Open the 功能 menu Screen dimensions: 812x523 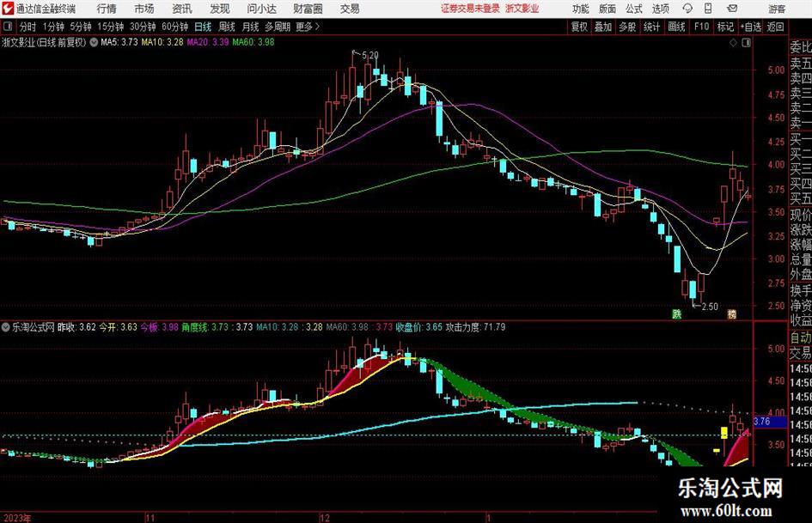click(x=581, y=9)
